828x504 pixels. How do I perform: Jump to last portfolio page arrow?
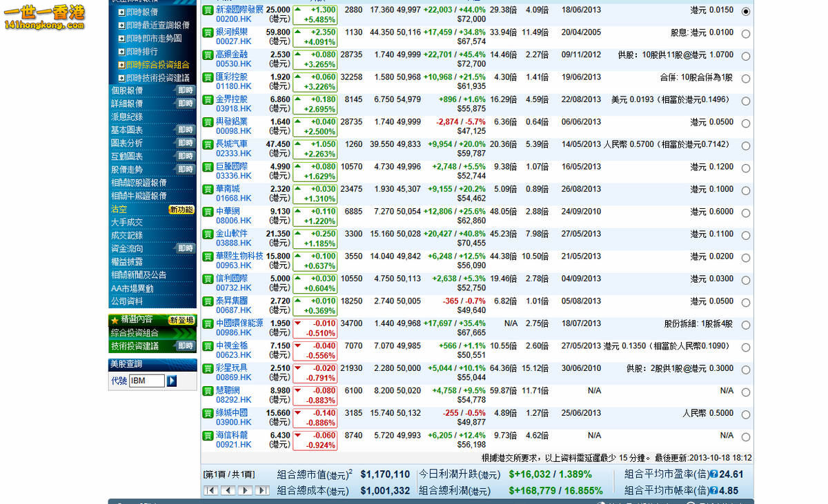pos(262,490)
